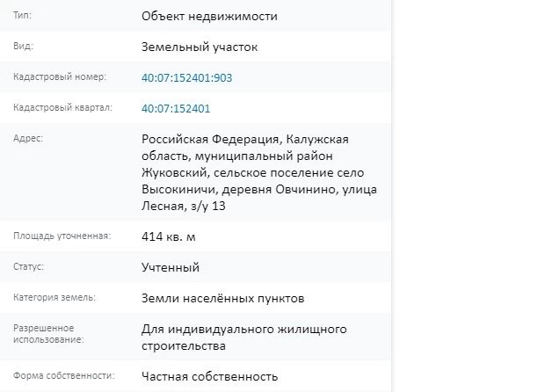545x392 pixels.
Task: Select the "Земли населённых пунктов" value
Action: tap(223, 298)
